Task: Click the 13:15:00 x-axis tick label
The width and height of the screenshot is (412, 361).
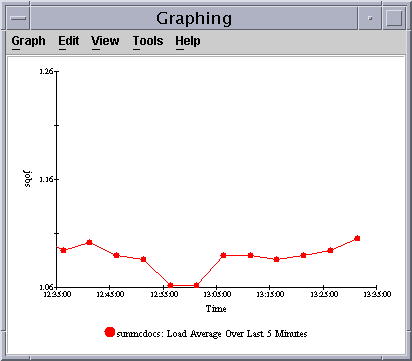Action: pos(270,294)
